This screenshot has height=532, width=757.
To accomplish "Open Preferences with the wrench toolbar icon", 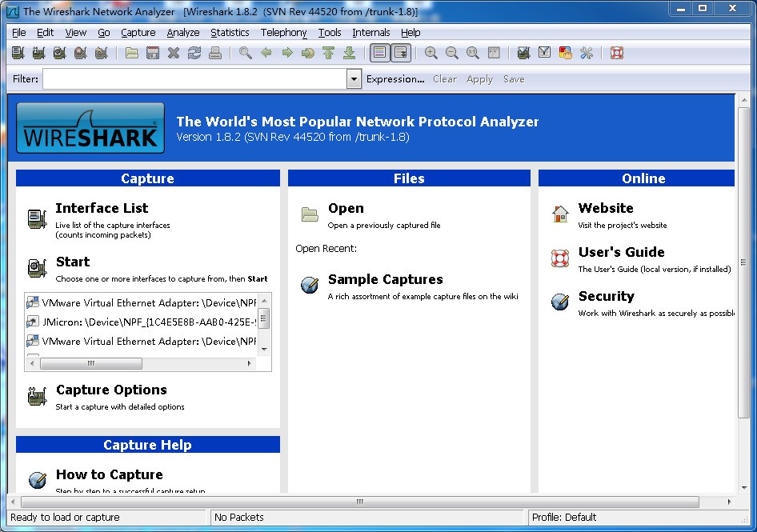I will [x=587, y=52].
